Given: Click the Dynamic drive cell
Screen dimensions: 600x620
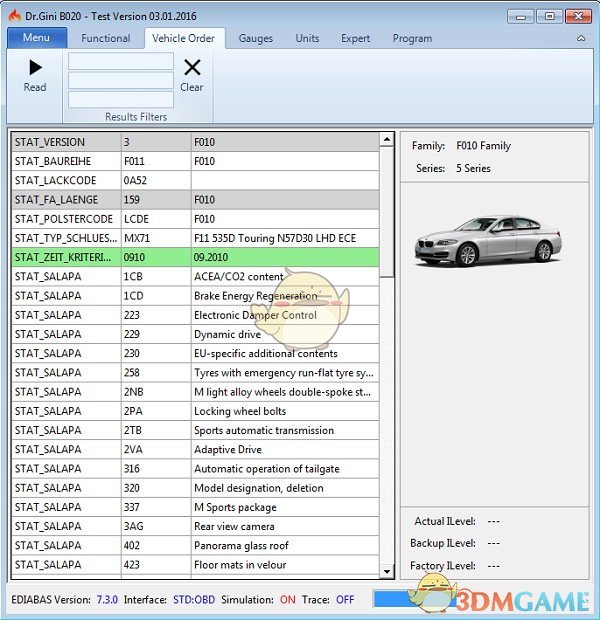Looking at the screenshot, I should click(285, 334).
